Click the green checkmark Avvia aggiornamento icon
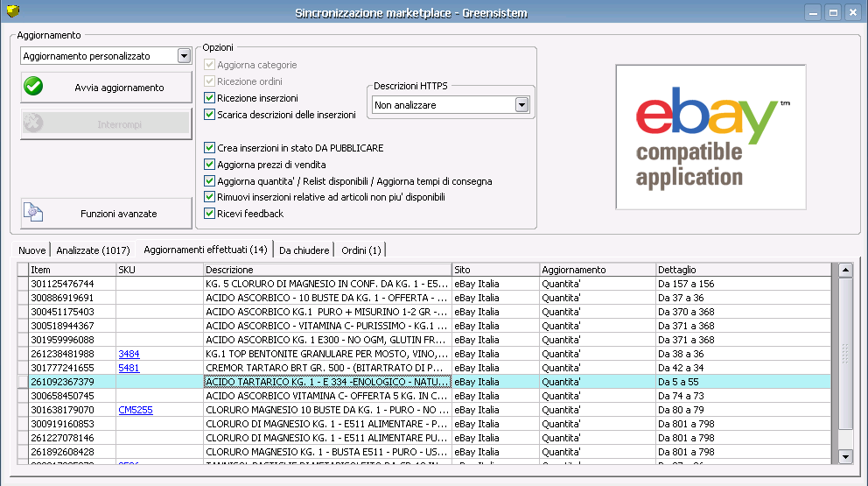Image resolution: width=868 pixels, height=486 pixels. coord(33,87)
